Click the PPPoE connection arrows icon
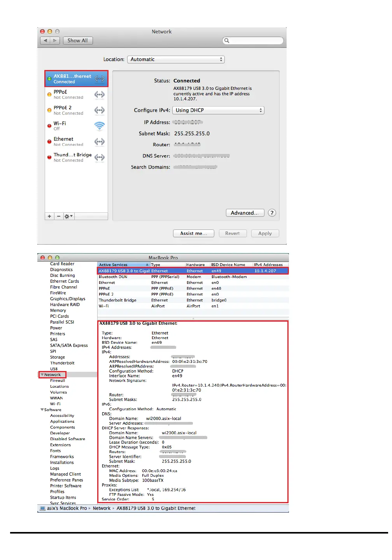Image resolution: width=392 pixels, height=560 pixels. pyautogui.click(x=100, y=94)
